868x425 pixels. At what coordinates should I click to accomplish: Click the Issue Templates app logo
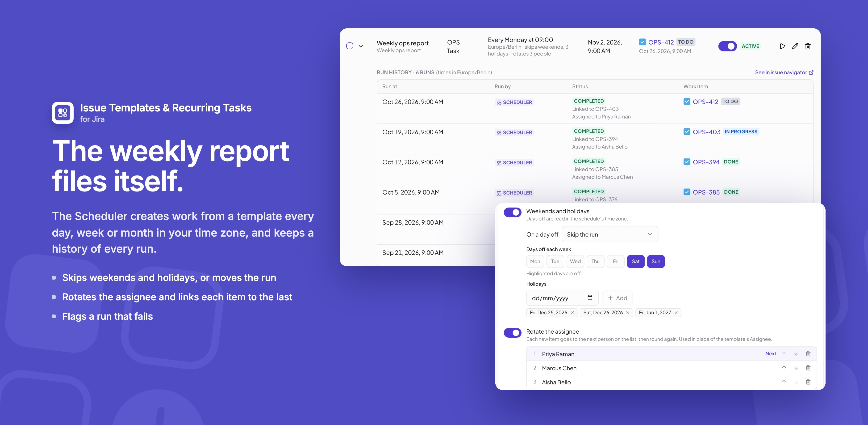pyautogui.click(x=63, y=113)
